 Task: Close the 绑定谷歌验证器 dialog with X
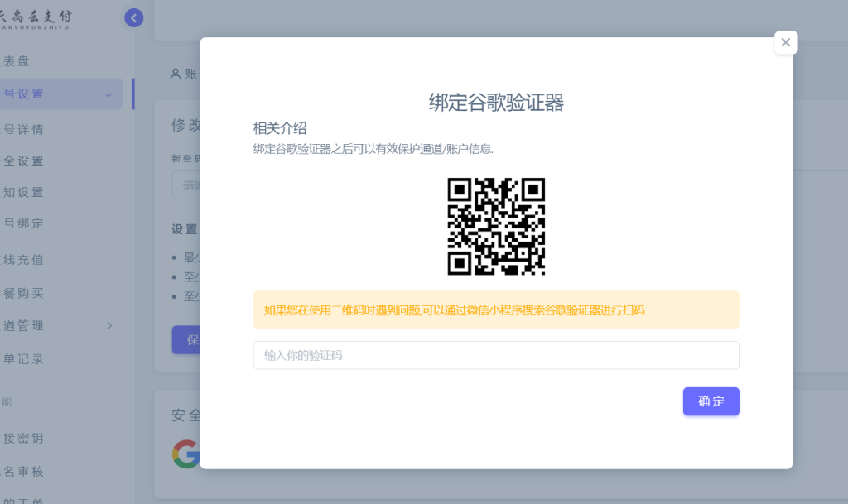click(785, 43)
